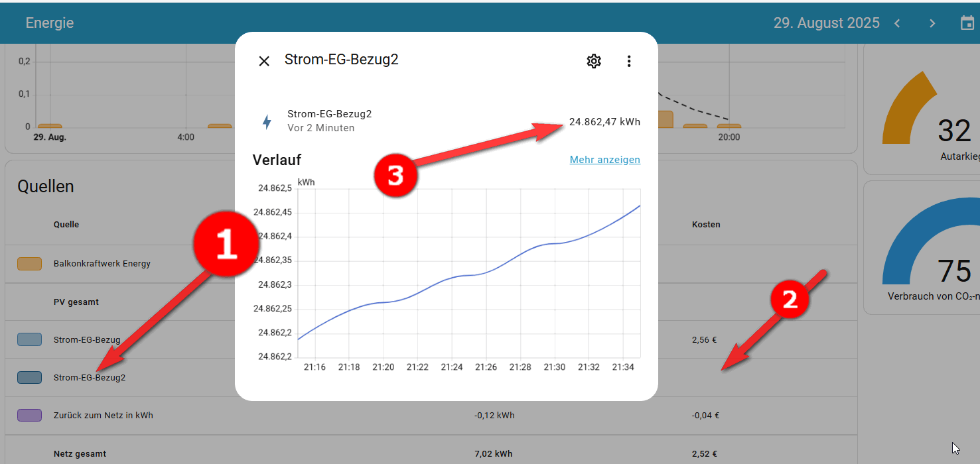Open the Balkonkraftwerk Energy source row
980x464 pixels.
click(x=102, y=264)
